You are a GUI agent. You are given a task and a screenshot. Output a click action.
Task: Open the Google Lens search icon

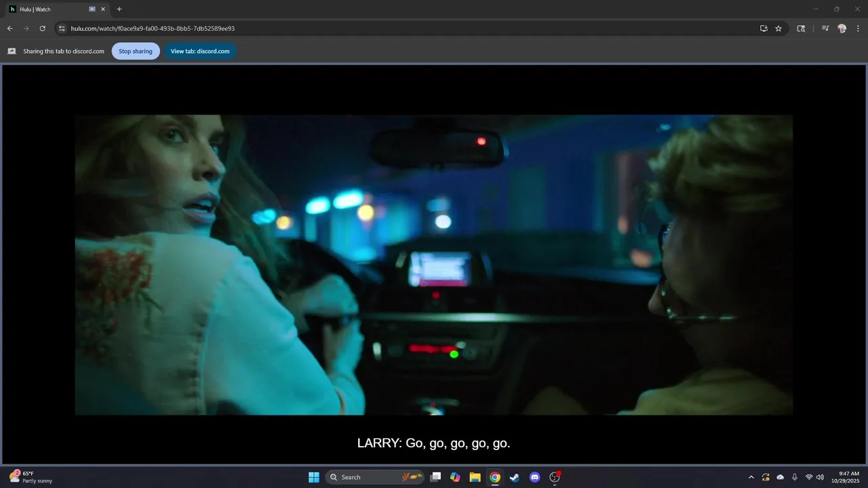coord(801,28)
